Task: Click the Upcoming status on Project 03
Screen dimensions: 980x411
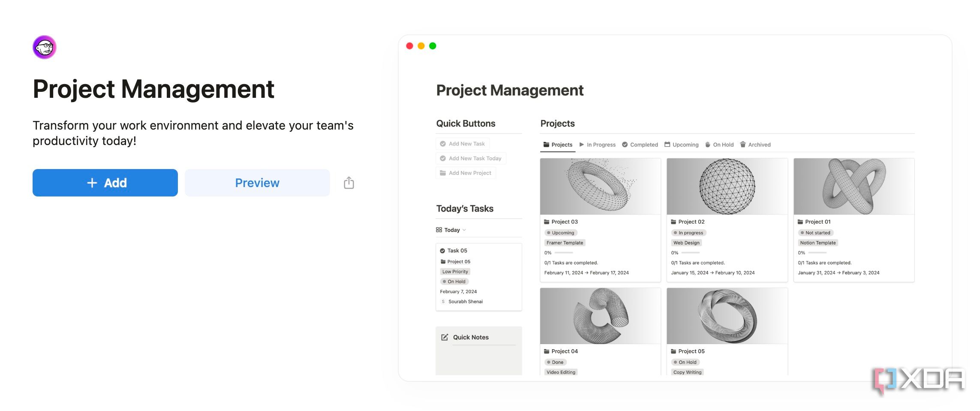Action: [561, 233]
